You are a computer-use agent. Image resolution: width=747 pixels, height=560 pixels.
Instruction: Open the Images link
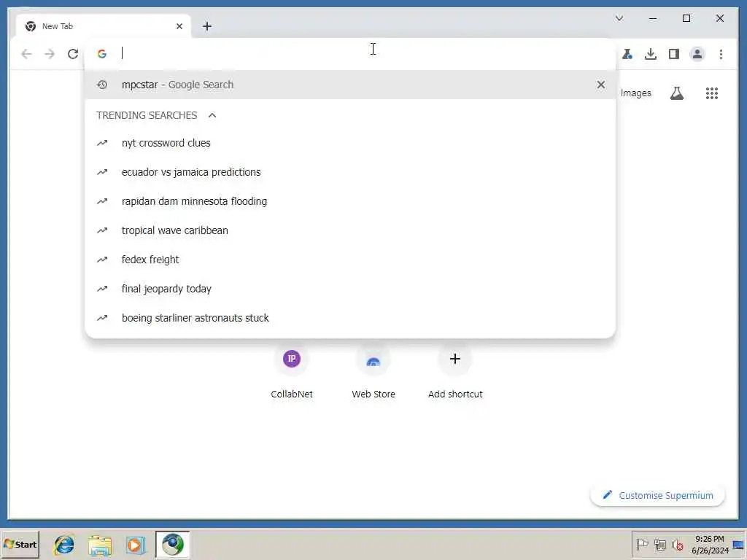(x=635, y=93)
